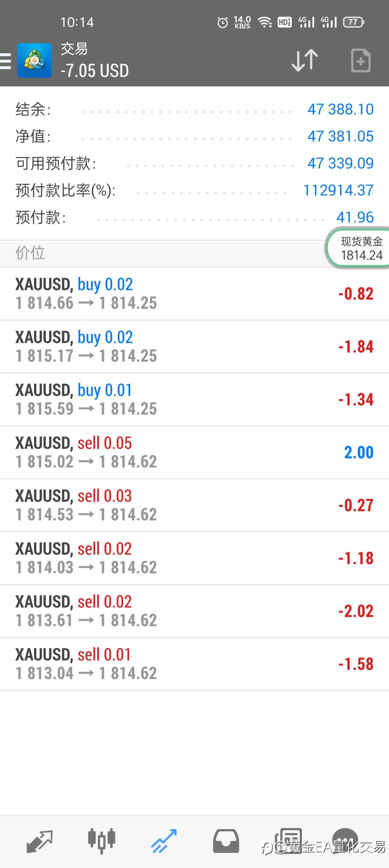Open the News tab icon
Screen dimensions: 389x868
click(x=288, y=841)
